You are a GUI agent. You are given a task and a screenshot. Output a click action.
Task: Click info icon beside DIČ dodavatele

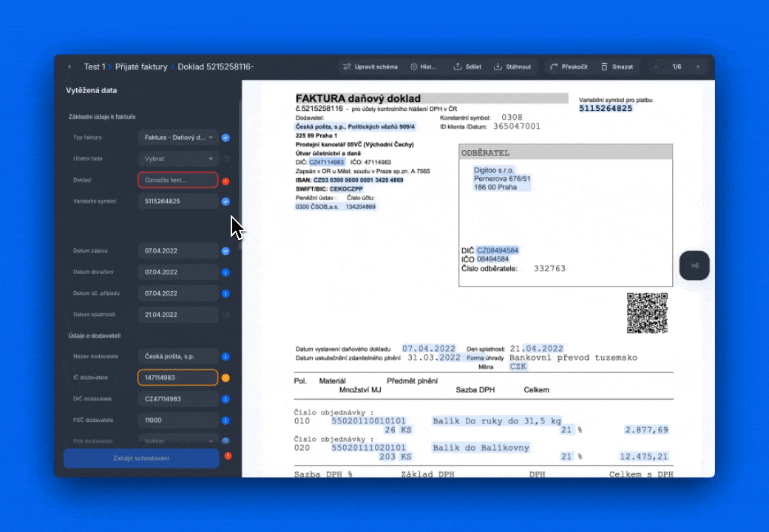(x=226, y=399)
